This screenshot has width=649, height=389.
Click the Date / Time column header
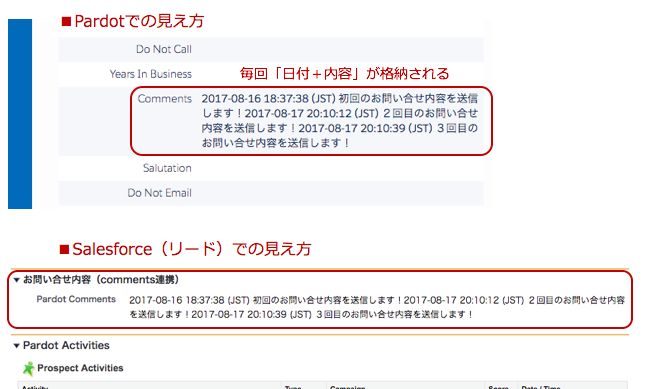pyautogui.click(x=541, y=387)
